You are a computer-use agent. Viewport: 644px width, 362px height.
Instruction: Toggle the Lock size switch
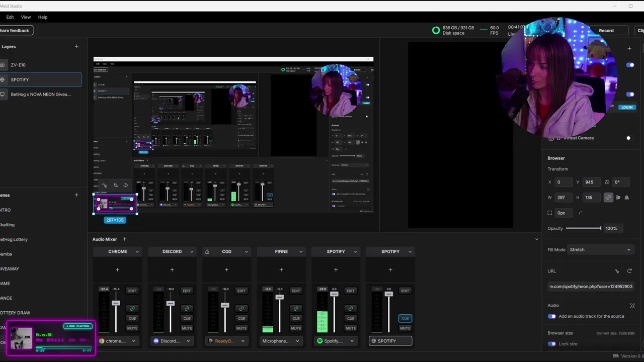(552, 344)
